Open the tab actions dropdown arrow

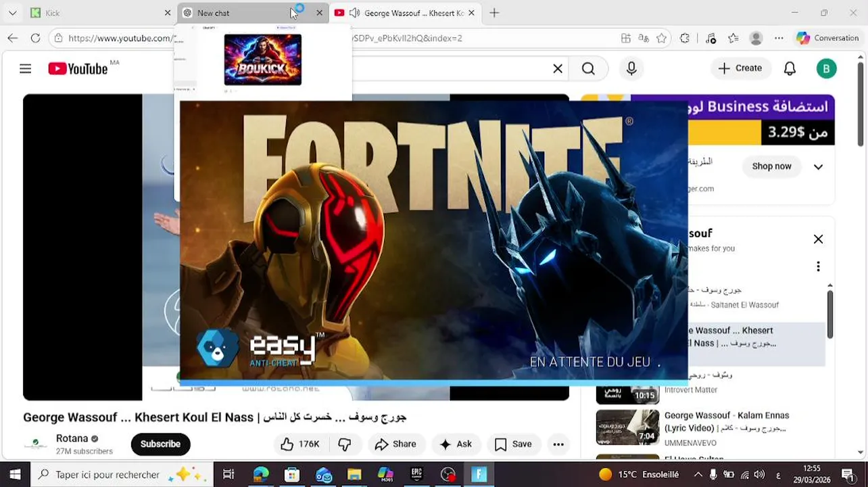click(x=13, y=13)
